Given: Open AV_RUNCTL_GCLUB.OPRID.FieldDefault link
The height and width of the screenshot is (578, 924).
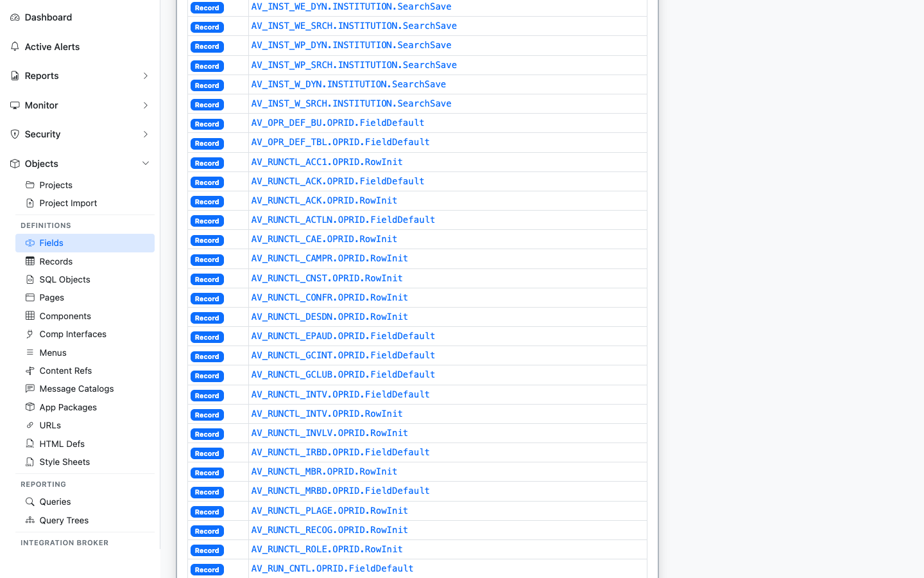Looking at the screenshot, I should tap(343, 374).
